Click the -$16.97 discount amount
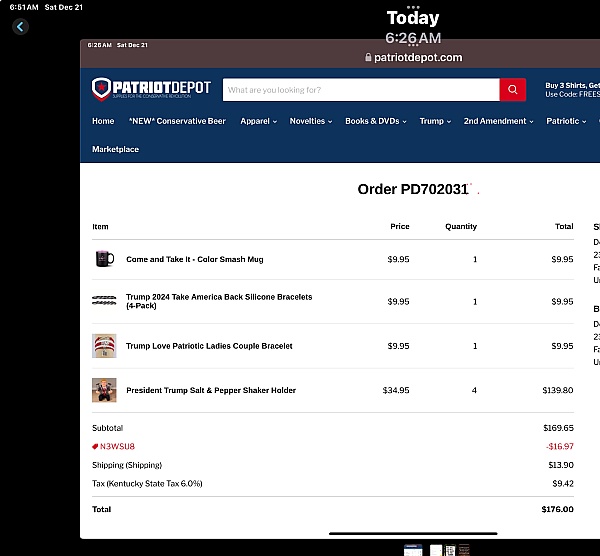Image resolution: width=600 pixels, height=556 pixels. 559,446
